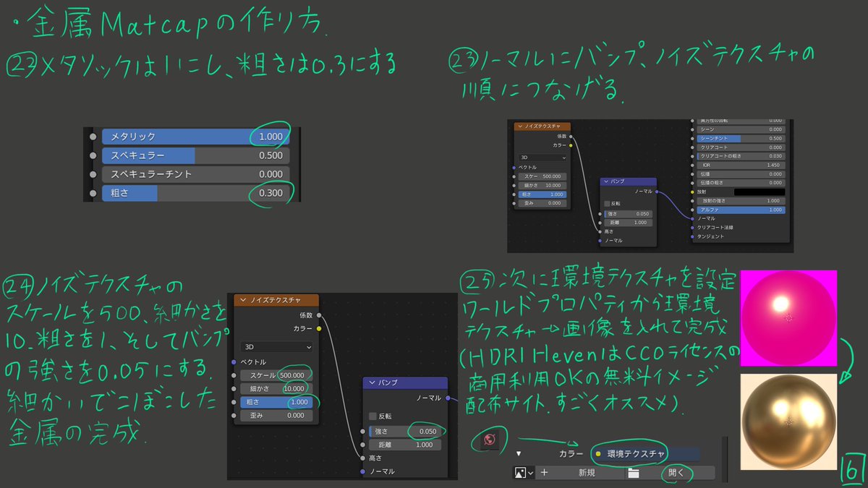The image size is (868, 488).
Task: Click ノーマル input socket on the Principled node
Action: click(692, 219)
